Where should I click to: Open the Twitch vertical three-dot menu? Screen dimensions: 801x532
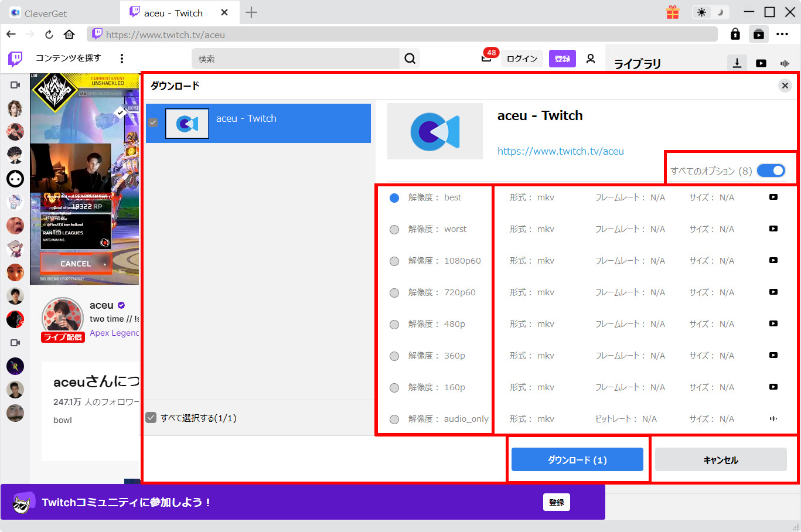tap(122, 59)
